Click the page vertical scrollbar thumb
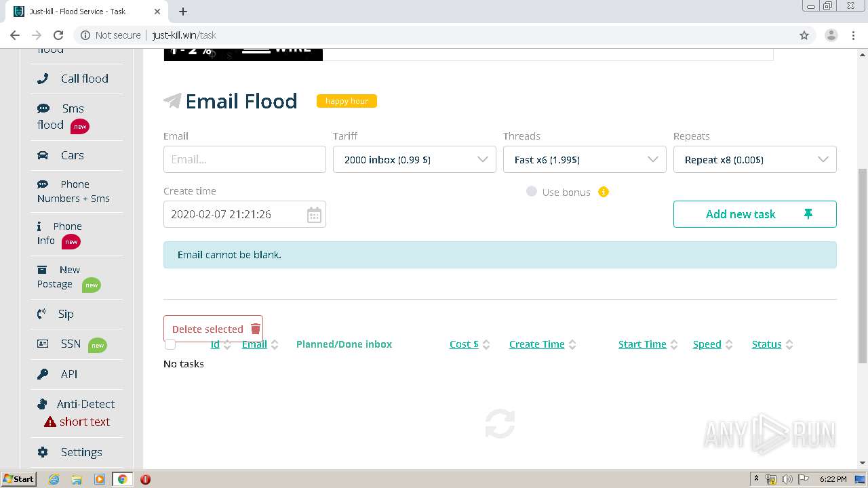 tap(862, 264)
